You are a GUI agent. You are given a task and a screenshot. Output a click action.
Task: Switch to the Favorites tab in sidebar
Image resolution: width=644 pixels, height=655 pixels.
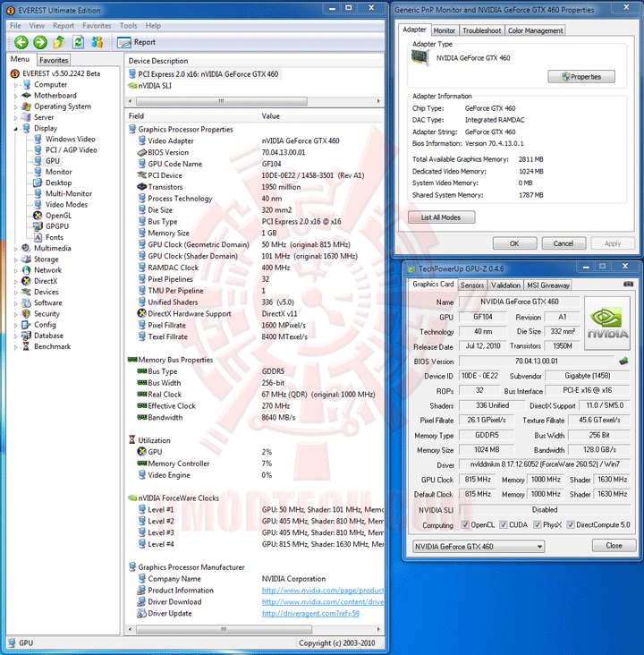coord(54,60)
